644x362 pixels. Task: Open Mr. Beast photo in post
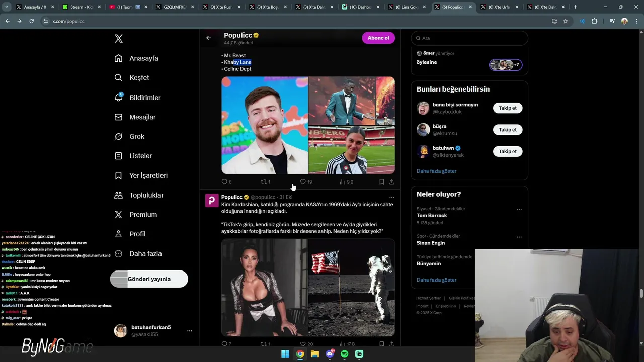tap(265, 125)
